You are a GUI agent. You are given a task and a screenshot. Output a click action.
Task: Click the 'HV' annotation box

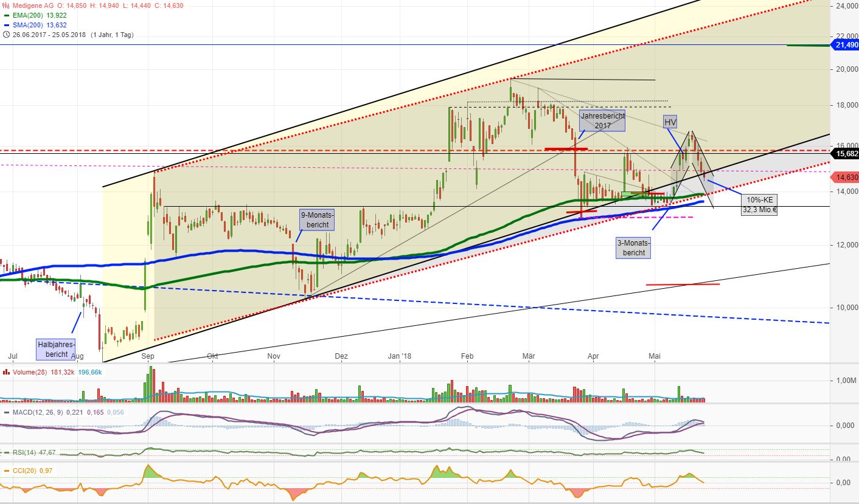coord(670,122)
